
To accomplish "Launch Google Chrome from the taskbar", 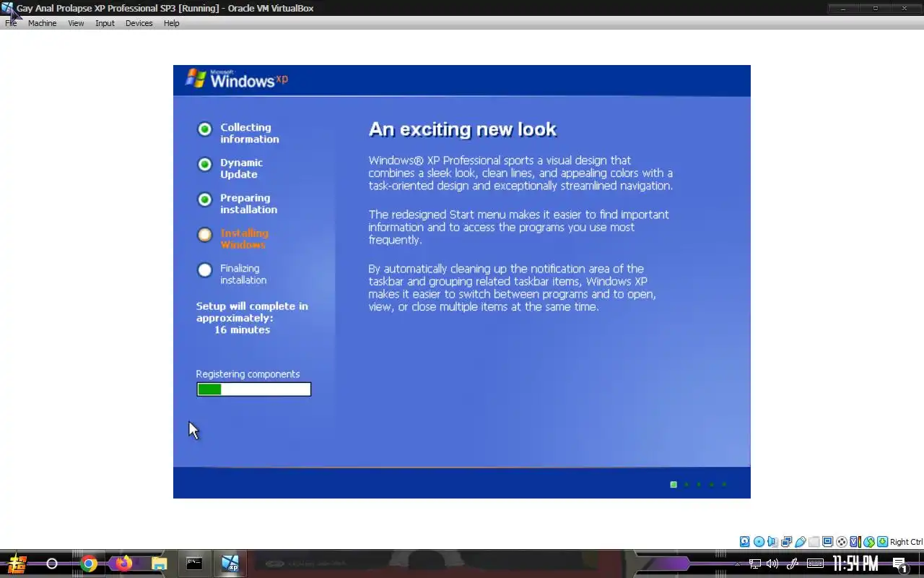I will click(89, 564).
